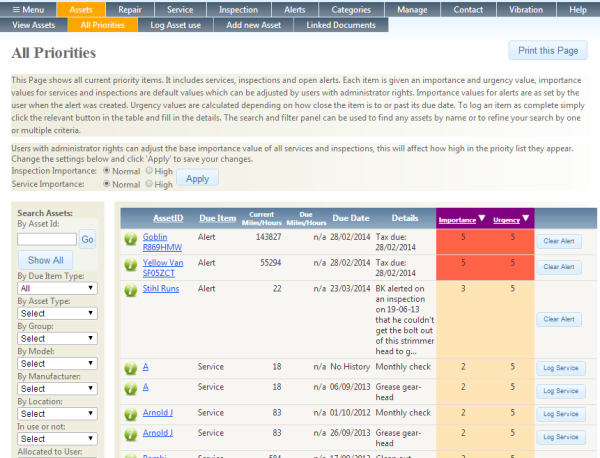Click info icon for asset A Monthly check row
Screen dimensions: 600x458
tap(130, 368)
